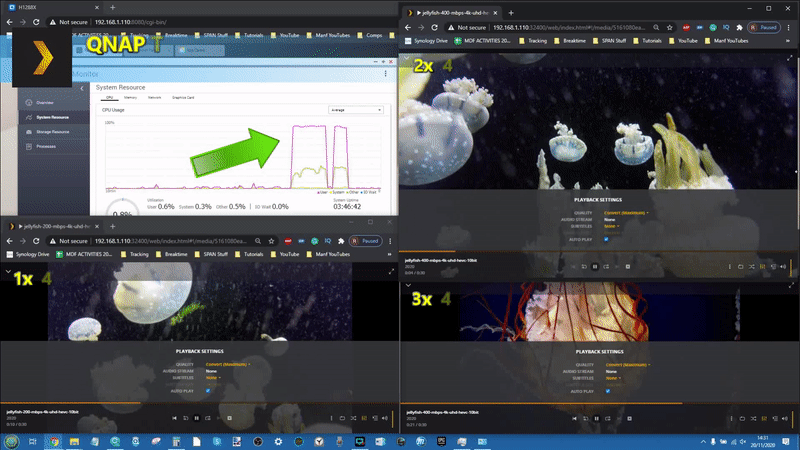Toggle shuffle in the 1x Plex player
This screenshot has height=450, width=800.
(353, 418)
